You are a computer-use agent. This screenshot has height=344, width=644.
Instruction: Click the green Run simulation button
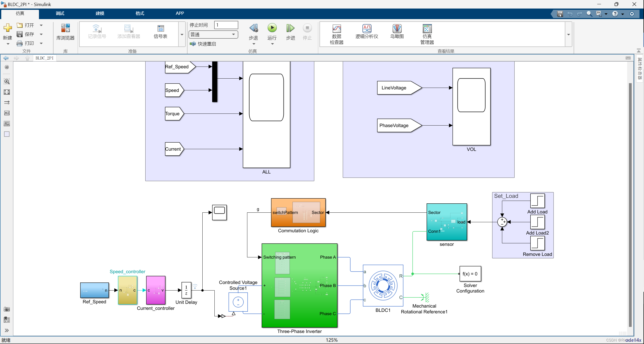(x=272, y=28)
